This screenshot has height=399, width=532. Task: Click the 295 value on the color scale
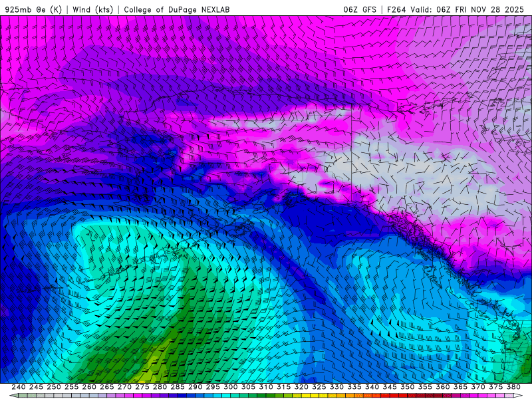coord(213,387)
